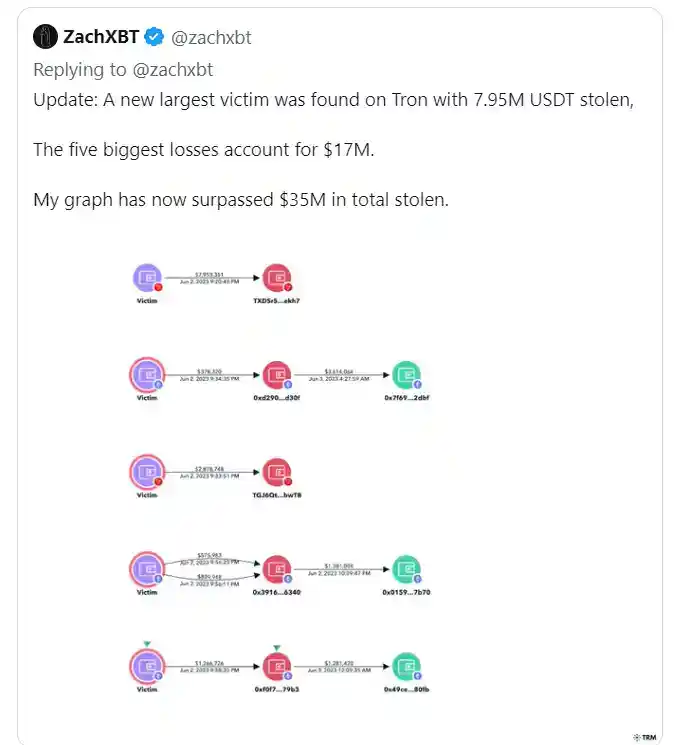Click the blue verified badge

coord(154,38)
